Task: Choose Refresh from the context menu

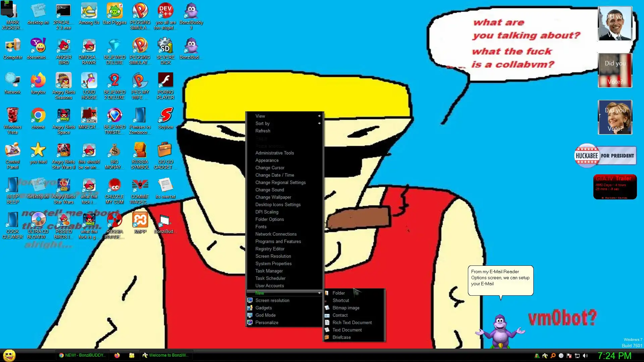Action: (263, 131)
